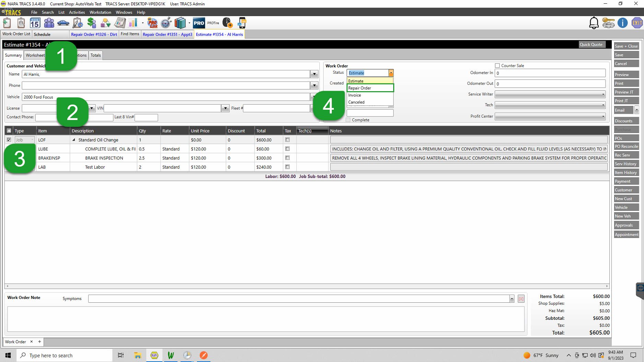Screen dimensions: 644x362
Task: Open the Workstation menu
Action: [x=100, y=12]
